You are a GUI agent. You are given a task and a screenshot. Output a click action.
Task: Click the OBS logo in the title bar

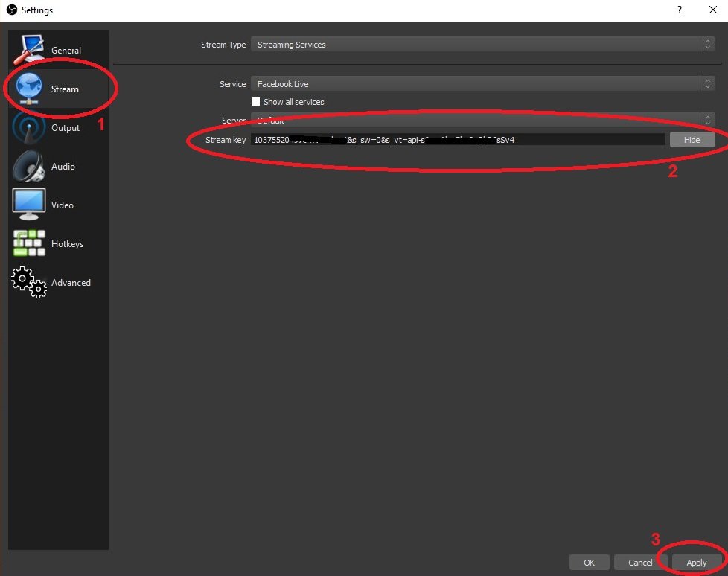click(x=11, y=10)
